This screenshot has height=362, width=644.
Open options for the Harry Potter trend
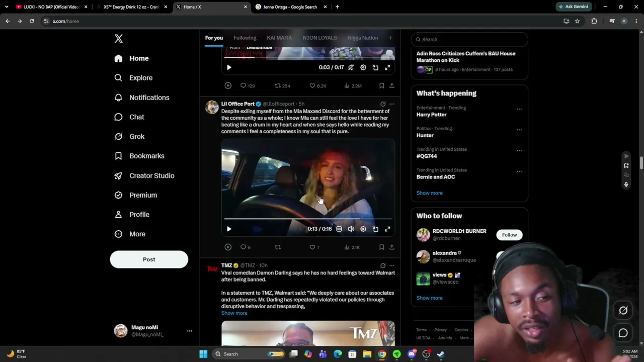click(x=519, y=109)
